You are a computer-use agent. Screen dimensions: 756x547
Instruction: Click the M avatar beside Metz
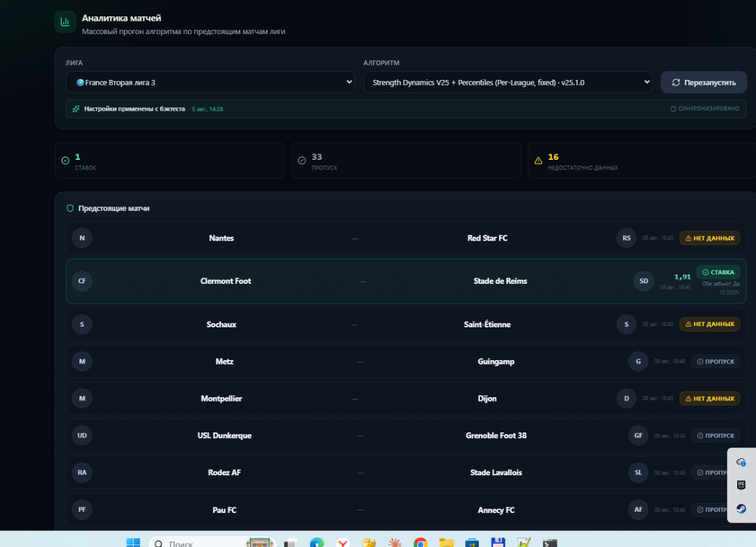point(82,361)
